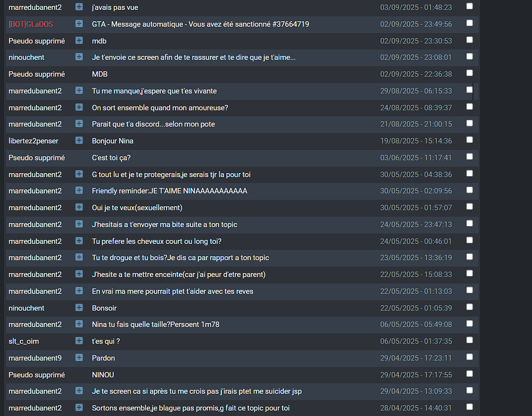Tick checkbox for GTA automatic message
Viewport: 532px width, 416px height.
[x=470, y=23]
